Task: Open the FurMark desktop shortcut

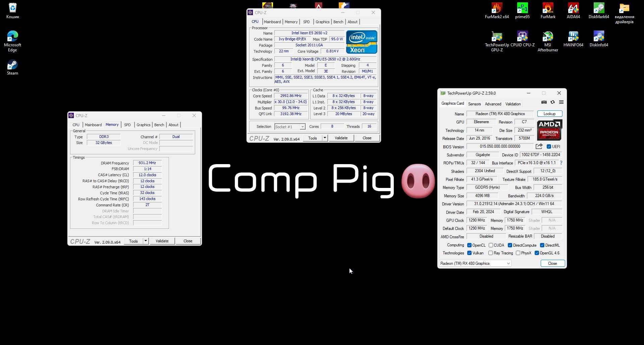Action: [x=548, y=11]
